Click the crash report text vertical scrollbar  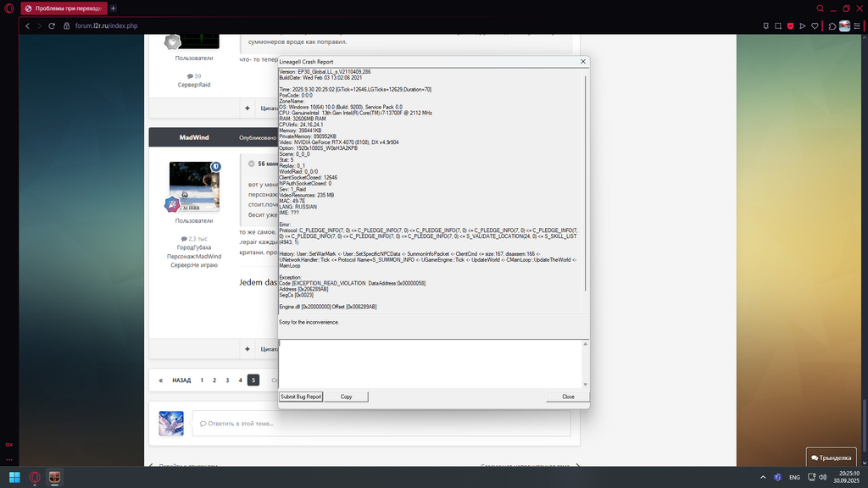[x=585, y=183]
